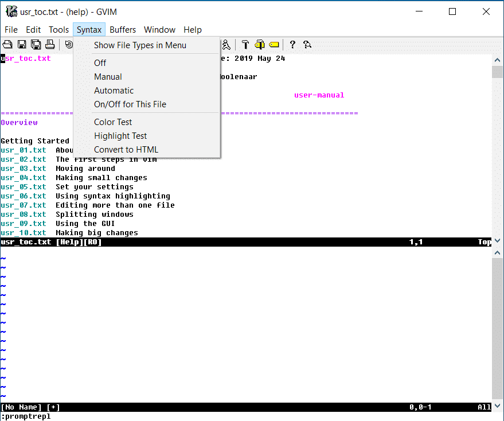Click the usr_toc.txt title at file top

(26, 59)
